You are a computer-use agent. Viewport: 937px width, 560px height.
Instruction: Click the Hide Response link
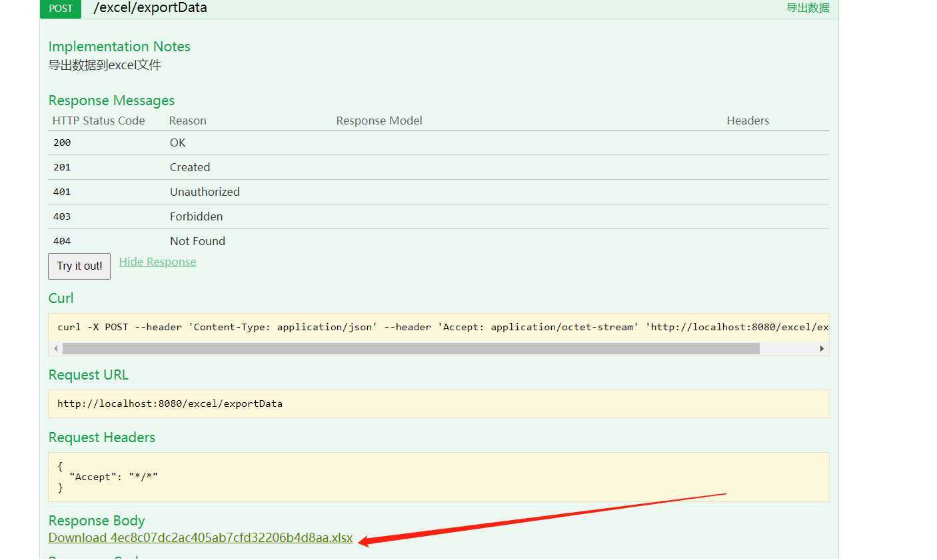(157, 262)
